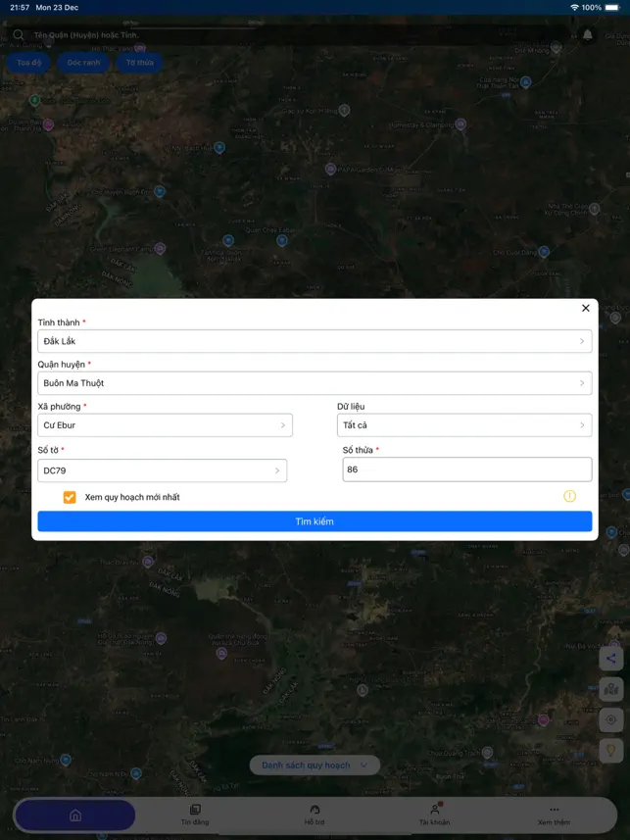Click the Chợ Cuôr Đăng map marker
630x840 pixels.
point(544,251)
